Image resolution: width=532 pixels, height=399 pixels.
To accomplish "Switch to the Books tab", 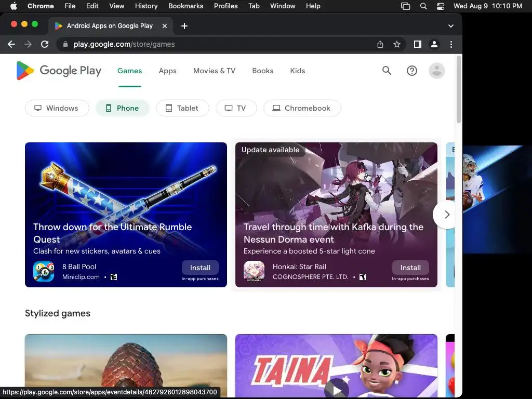I will (262, 71).
